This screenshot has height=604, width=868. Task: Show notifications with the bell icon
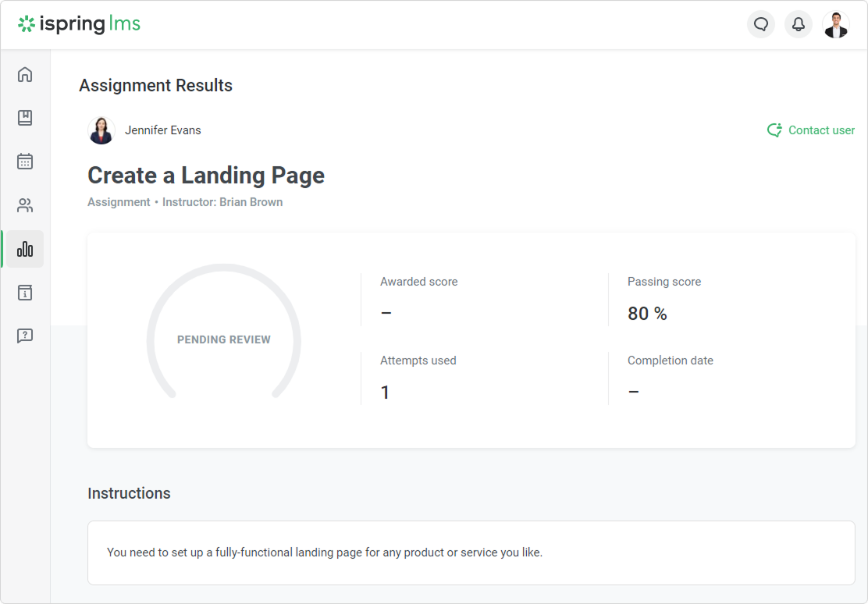coord(799,24)
